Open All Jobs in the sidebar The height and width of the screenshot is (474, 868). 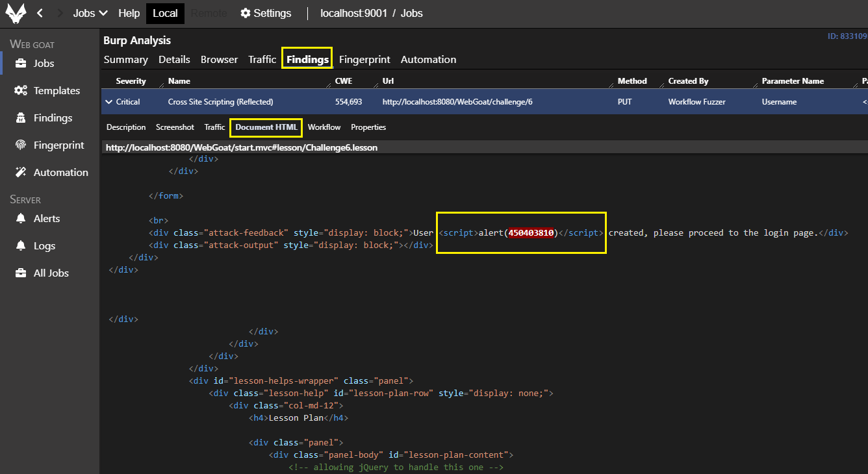(51, 273)
